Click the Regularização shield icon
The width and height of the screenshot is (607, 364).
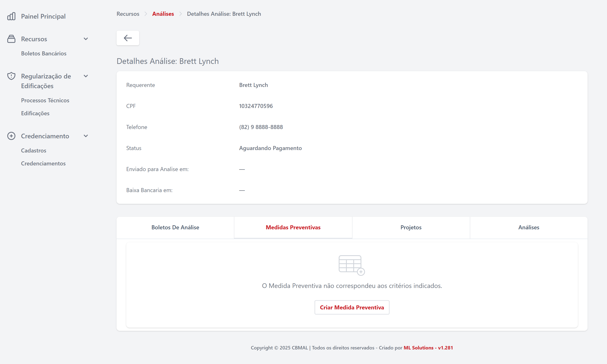pos(11,76)
